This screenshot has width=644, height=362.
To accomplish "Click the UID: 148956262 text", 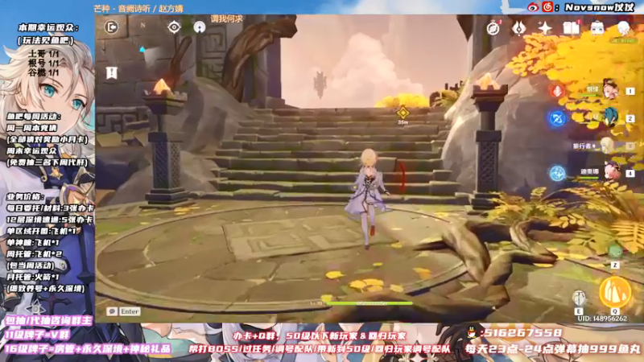I will 602,319.
